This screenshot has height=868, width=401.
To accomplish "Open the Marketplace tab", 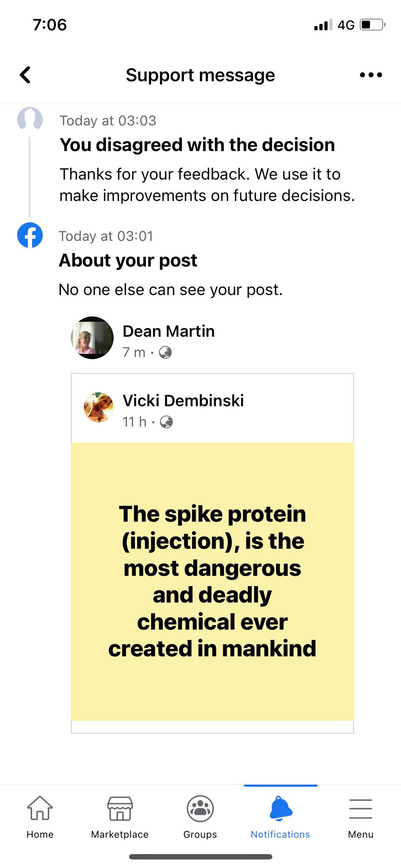I will click(120, 808).
